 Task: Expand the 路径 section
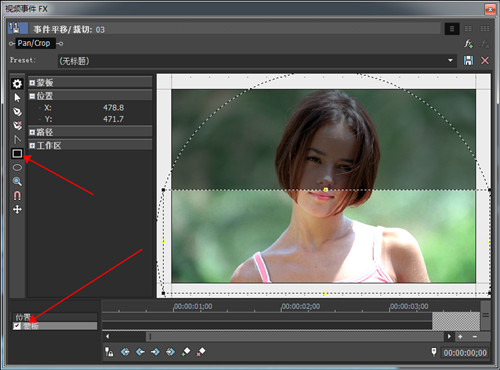pyautogui.click(x=32, y=132)
